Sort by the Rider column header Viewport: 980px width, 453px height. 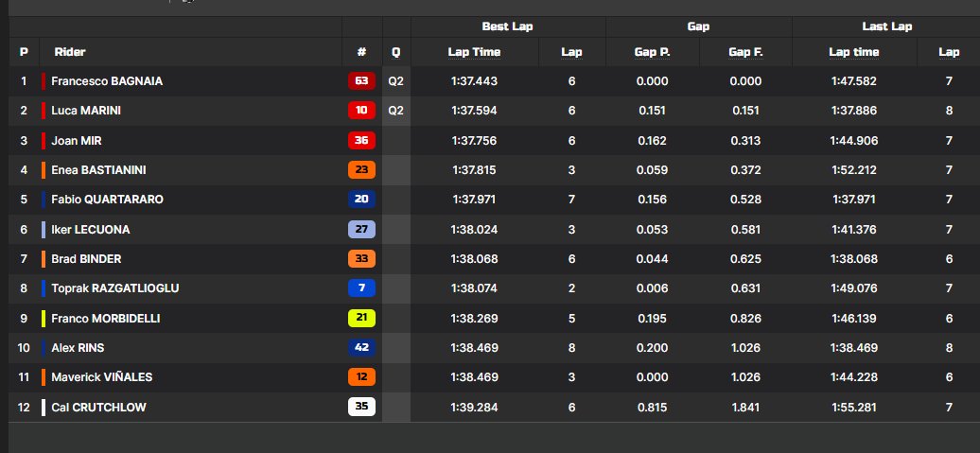(x=70, y=52)
